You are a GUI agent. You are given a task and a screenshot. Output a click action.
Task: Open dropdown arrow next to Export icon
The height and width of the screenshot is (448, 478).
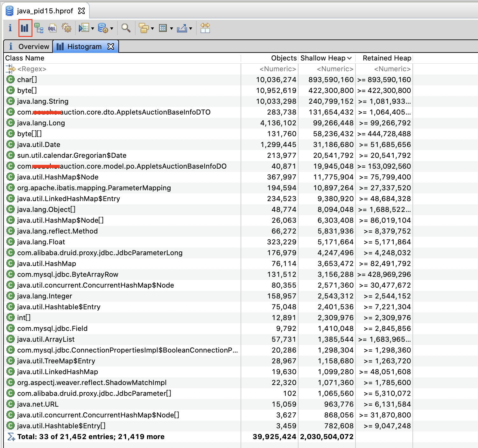click(191, 29)
